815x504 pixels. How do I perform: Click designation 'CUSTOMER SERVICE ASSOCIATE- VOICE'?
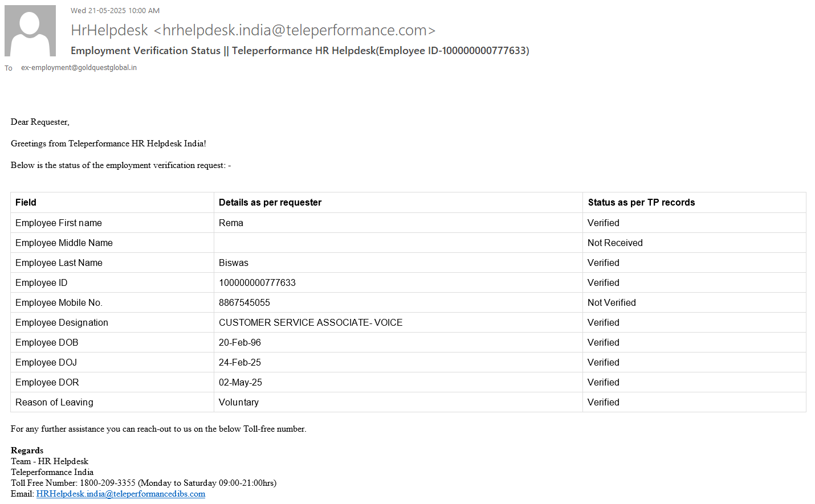pos(311,322)
